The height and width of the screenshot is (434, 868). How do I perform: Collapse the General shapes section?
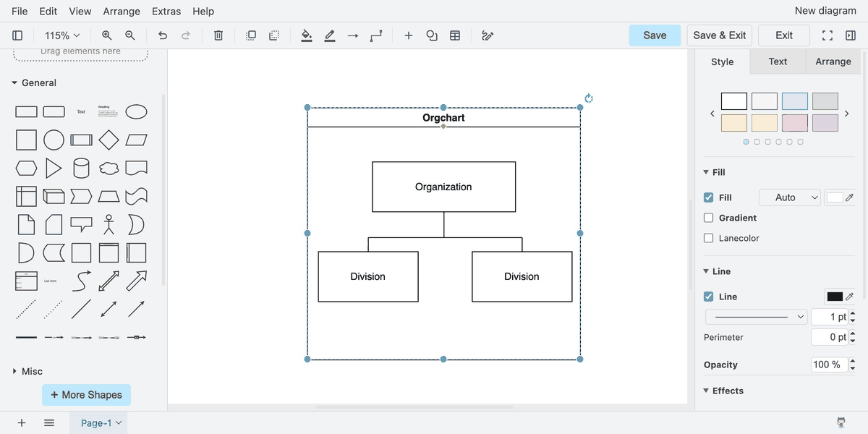click(34, 83)
